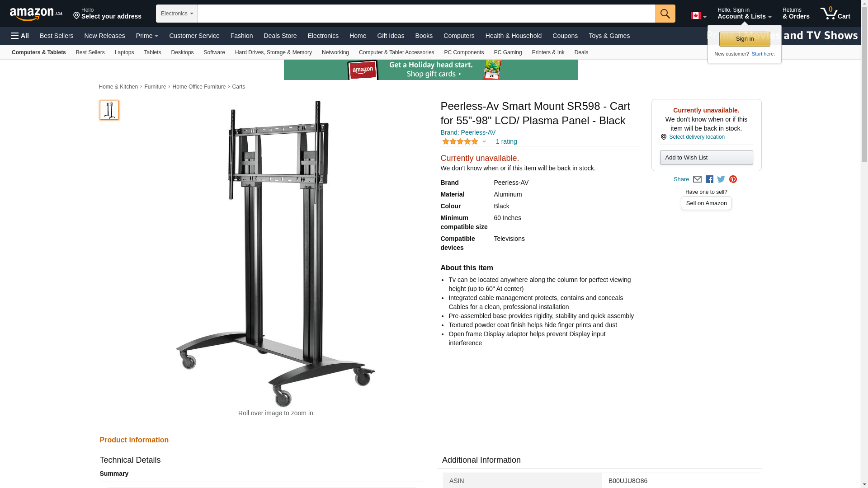Add item to Wish List
Screen dimensions: 868x488
click(x=706, y=157)
